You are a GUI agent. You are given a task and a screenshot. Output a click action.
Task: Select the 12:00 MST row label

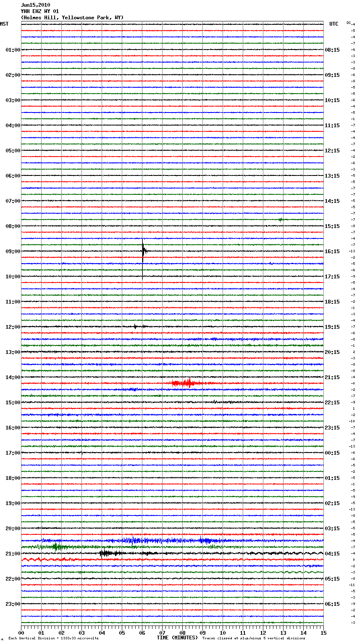[x=13, y=327]
